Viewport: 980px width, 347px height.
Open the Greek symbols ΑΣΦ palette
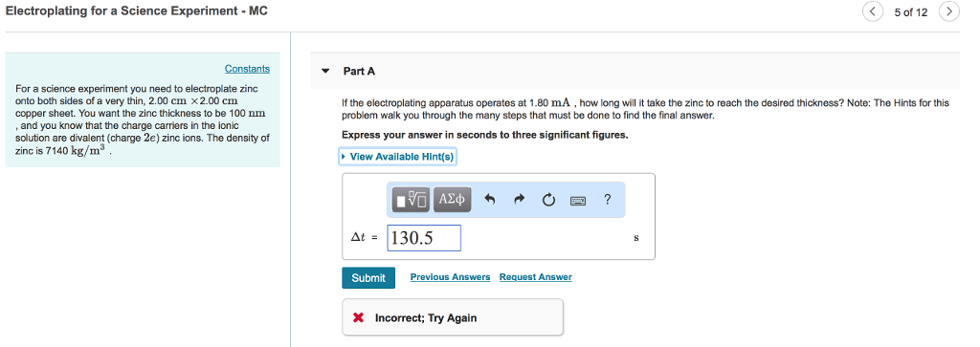click(x=452, y=200)
